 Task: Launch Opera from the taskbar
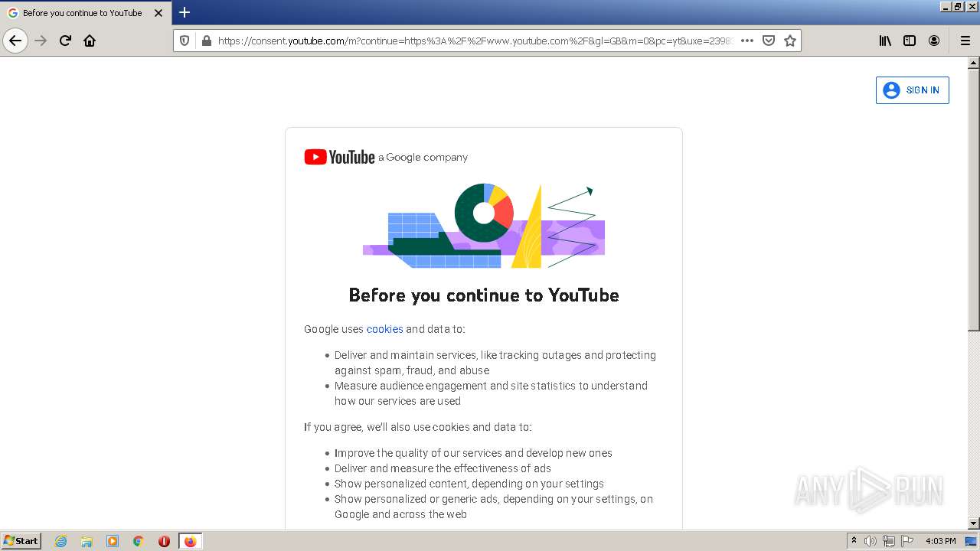[x=164, y=541]
